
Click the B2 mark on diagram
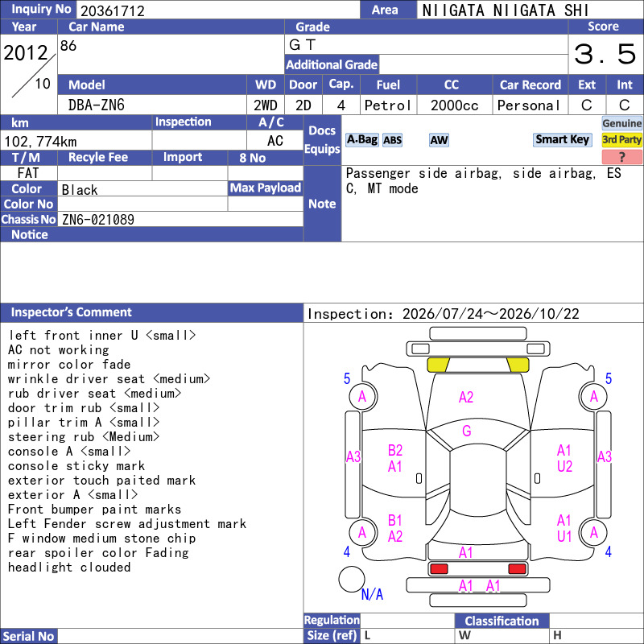click(x=395, y=451)
